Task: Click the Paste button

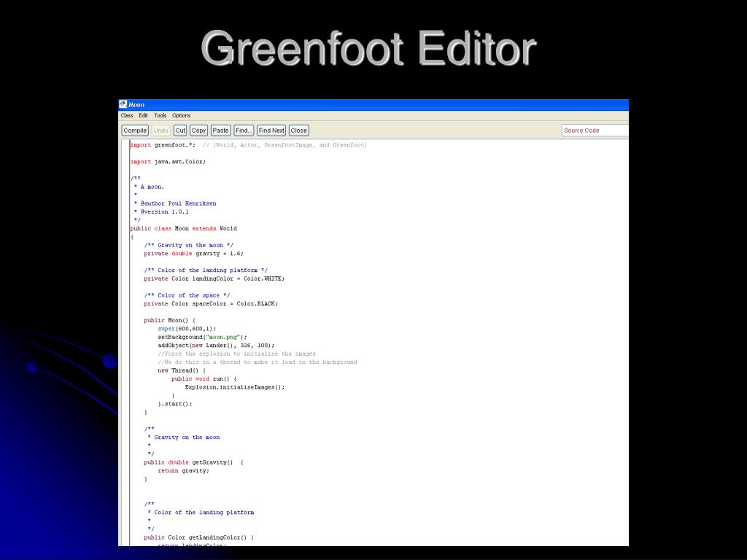Action: [220, 131]
